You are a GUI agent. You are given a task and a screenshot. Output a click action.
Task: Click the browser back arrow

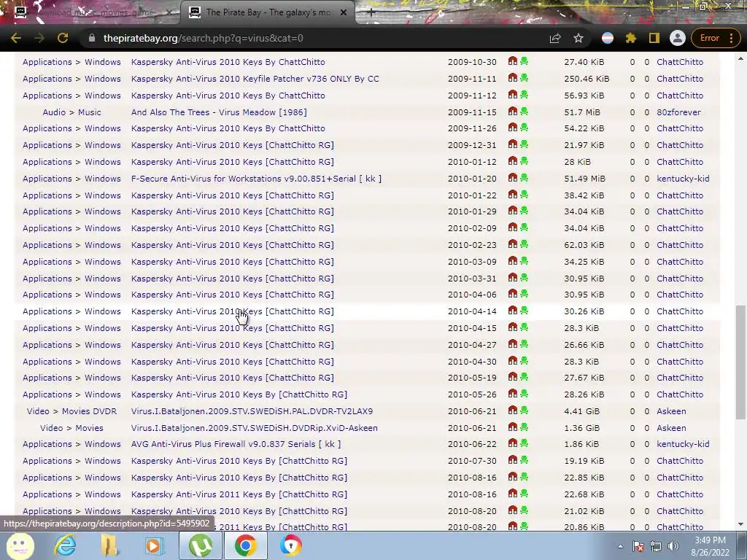point(16,38)
